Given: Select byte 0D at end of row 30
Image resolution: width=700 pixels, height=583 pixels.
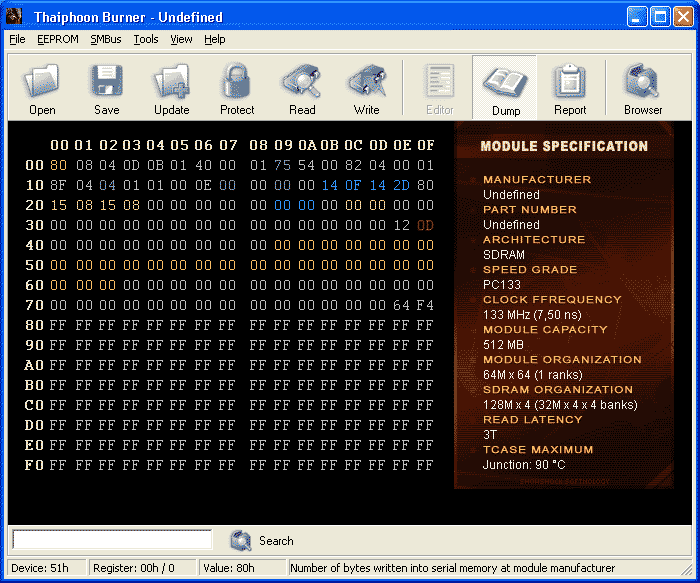Looking at the screenshot, I should click(425, 225).
